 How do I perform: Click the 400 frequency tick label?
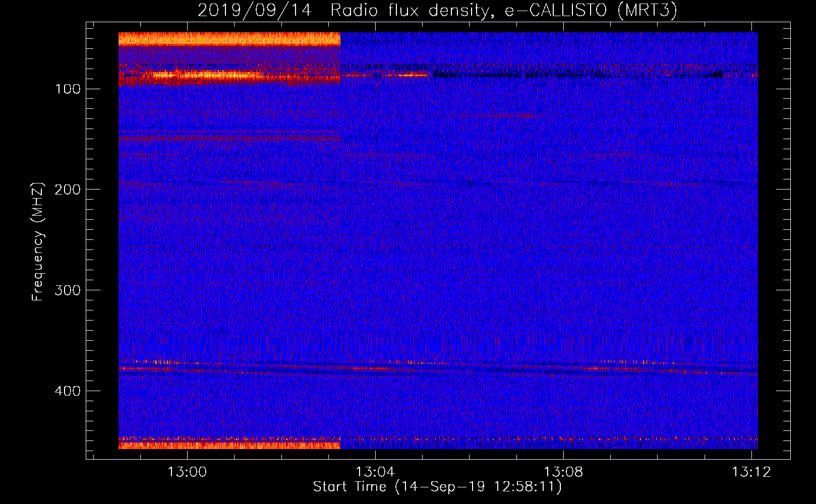[x=68, y=391]
